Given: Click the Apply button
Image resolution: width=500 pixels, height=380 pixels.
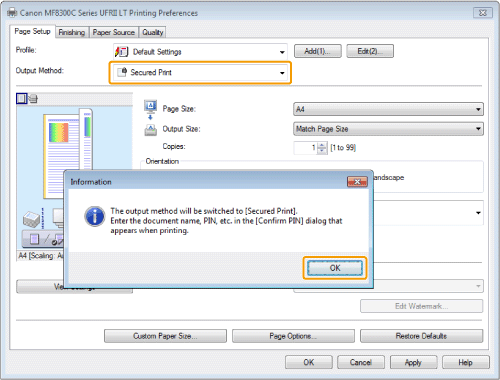Looking at the screenshot, I should [413, 362].
